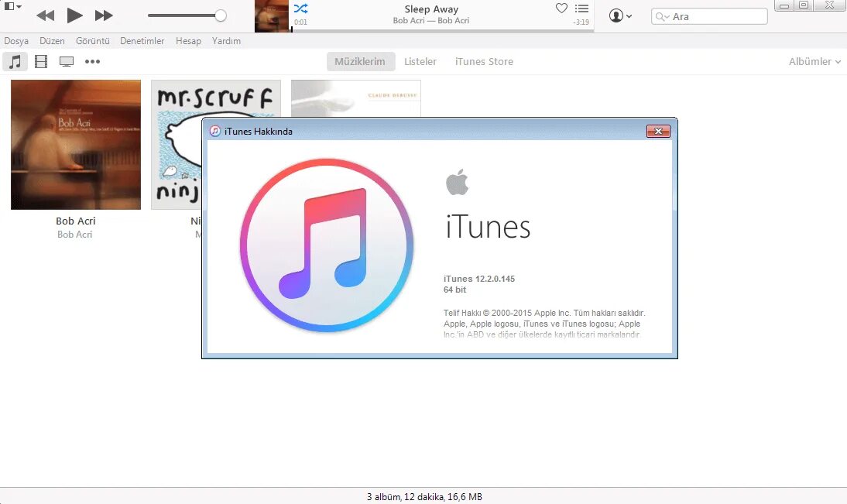The image size is (847, 504).
Task: Expand the Albümler view dropdown
Action: click(814, 62)
